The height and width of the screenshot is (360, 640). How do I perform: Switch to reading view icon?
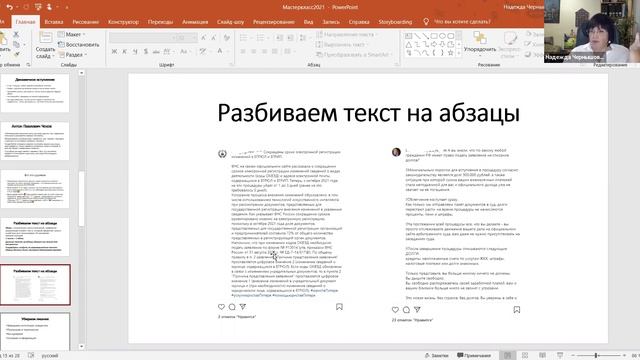542,356
